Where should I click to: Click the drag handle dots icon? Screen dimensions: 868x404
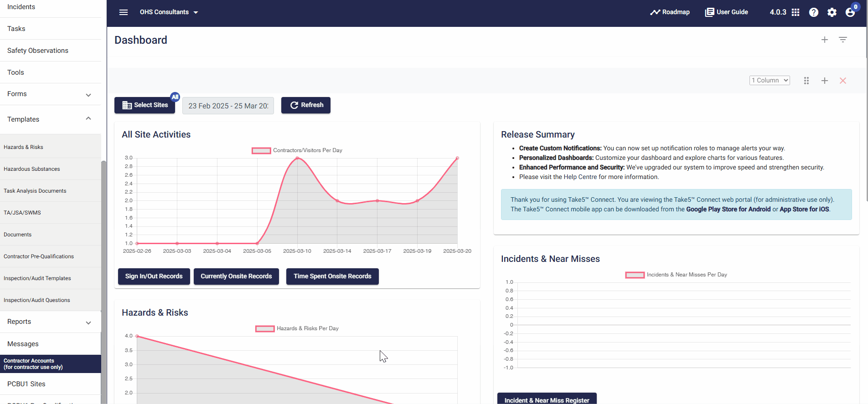point(806,81)
